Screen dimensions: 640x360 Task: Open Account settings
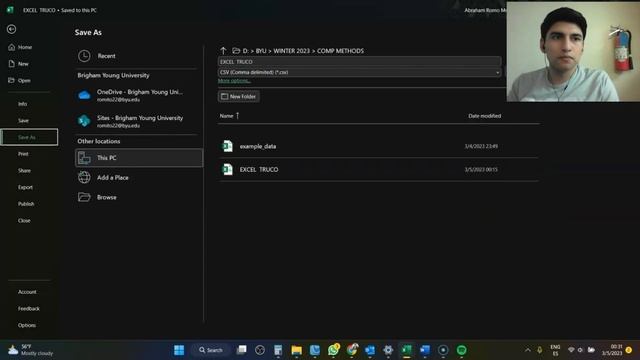[x=27, y=292]
